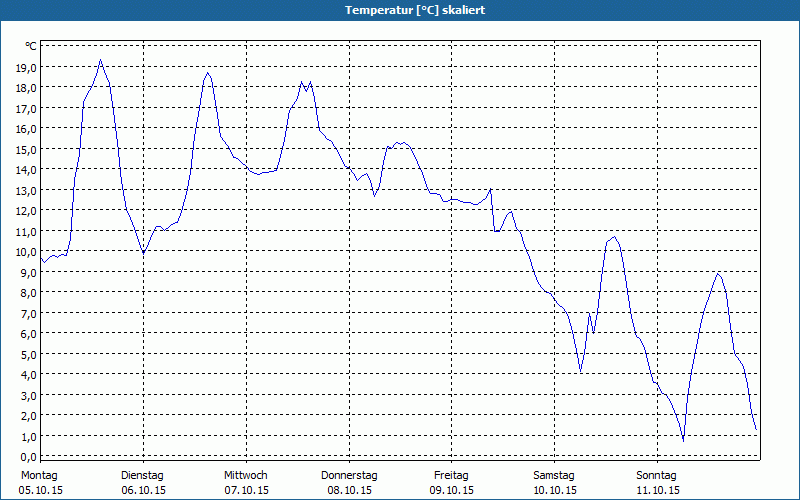Click Sunday's lowest curve point below 1 °C
The height and width of the screenshot is (500, 800).
point(683,440)
